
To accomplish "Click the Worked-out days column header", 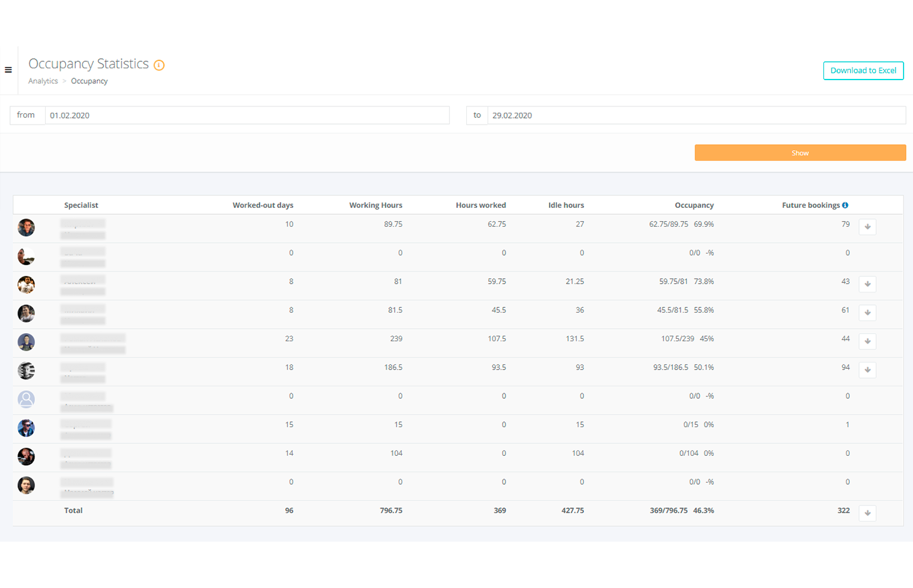I will point(263,205).
